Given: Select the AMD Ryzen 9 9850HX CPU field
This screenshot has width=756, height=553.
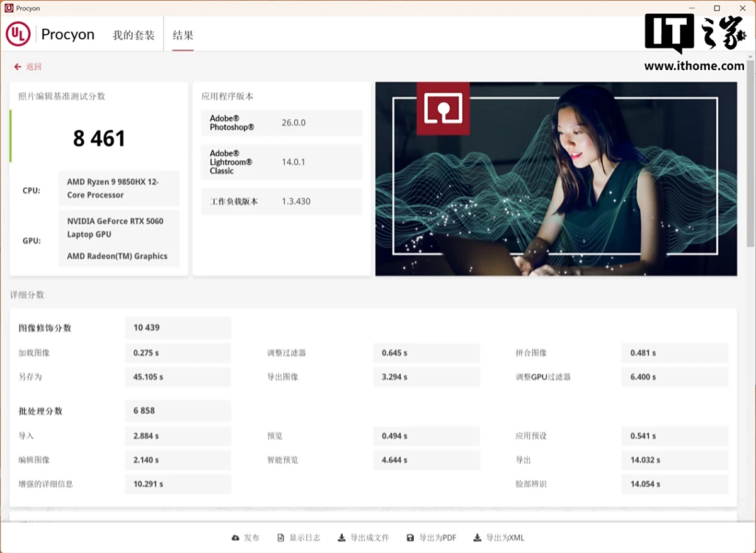Looking at the screenshot, I should pyautogui.click(x=118, y=189).
